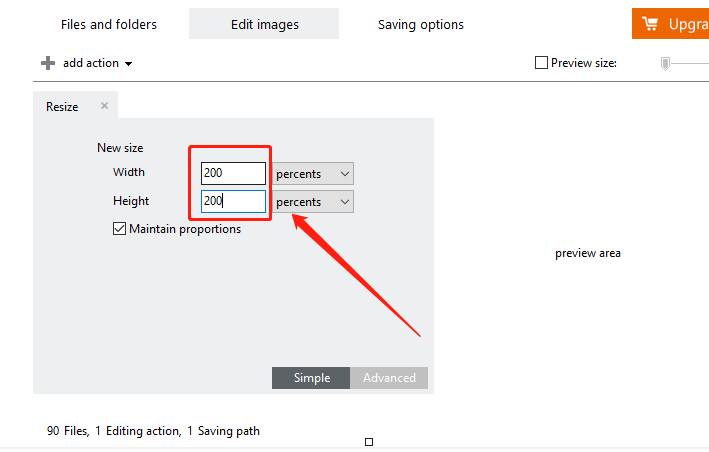Switch to Files and folders tab
The image size is (709, 452).
[109, 24]
